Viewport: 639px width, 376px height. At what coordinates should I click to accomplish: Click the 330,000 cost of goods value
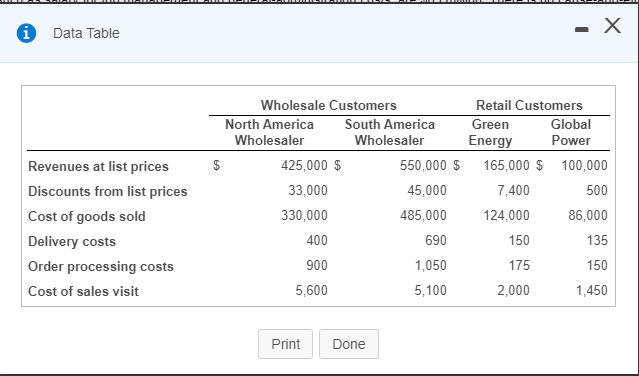pos(304,215)
